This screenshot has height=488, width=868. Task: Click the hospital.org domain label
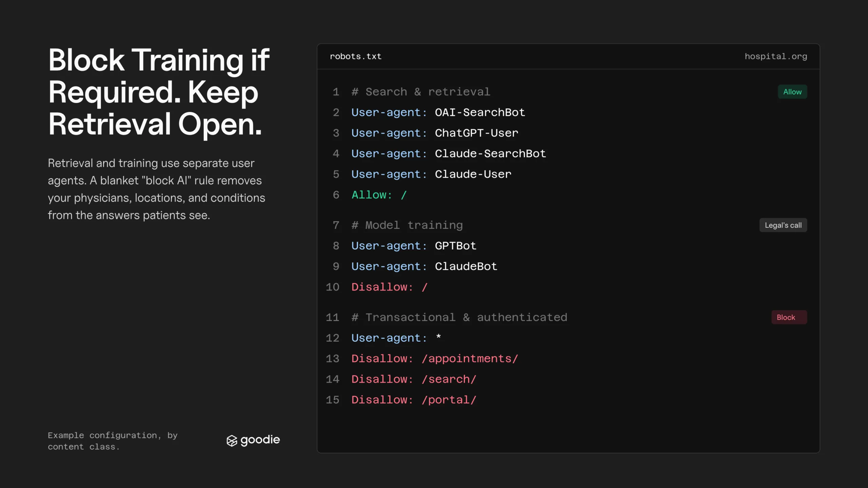pyautogui.click(x=775, y=56)
